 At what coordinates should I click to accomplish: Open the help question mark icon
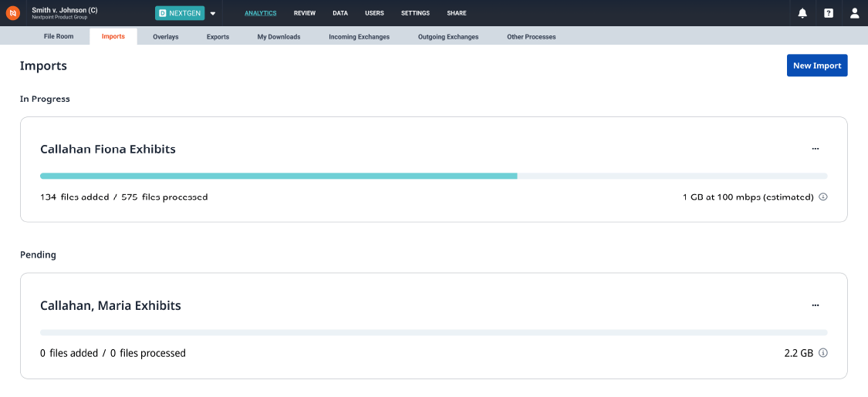[829, 13]
